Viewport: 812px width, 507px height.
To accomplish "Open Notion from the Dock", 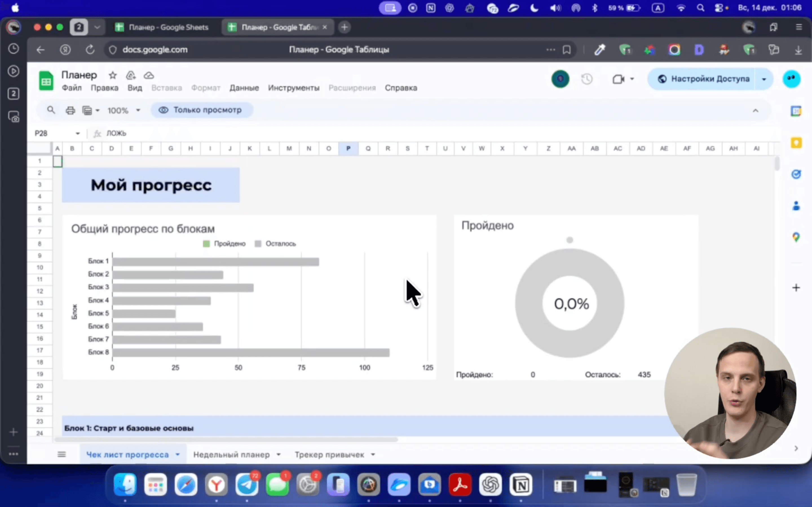I will point(521,484).
